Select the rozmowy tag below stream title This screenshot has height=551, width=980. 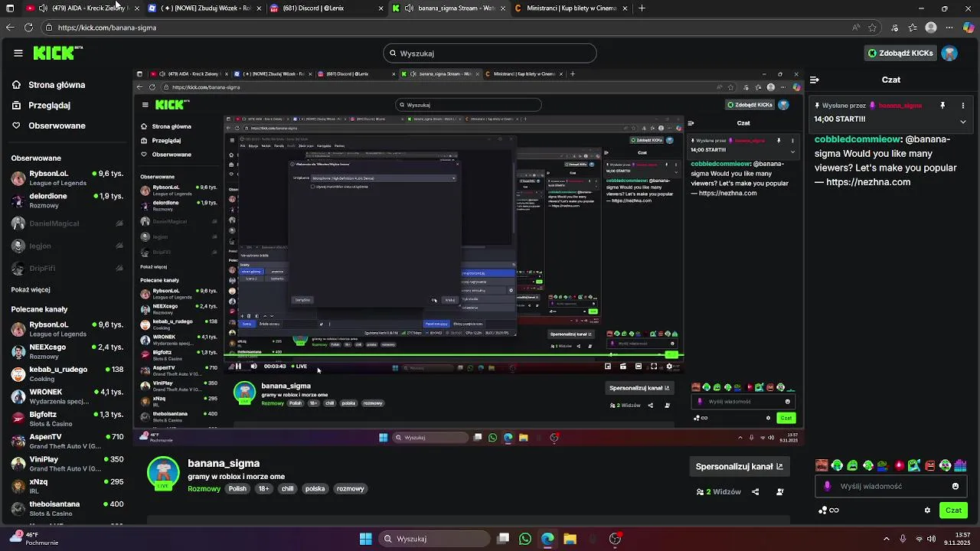click(x=351, y=489)
